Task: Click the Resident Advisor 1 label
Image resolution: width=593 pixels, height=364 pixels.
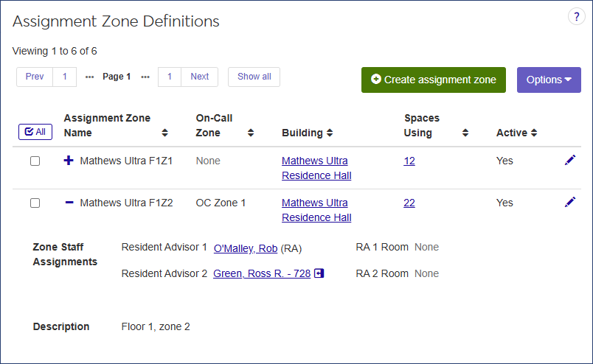Action: 164,247
